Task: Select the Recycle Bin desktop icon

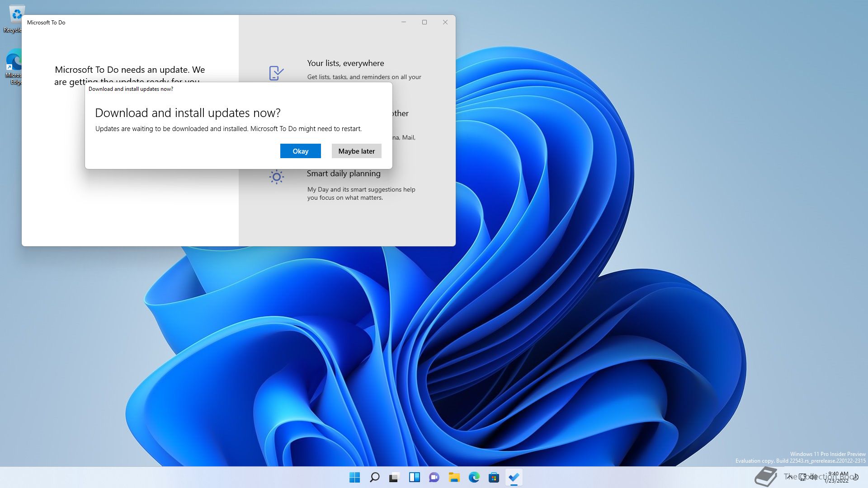Action: tap(14, 19)
